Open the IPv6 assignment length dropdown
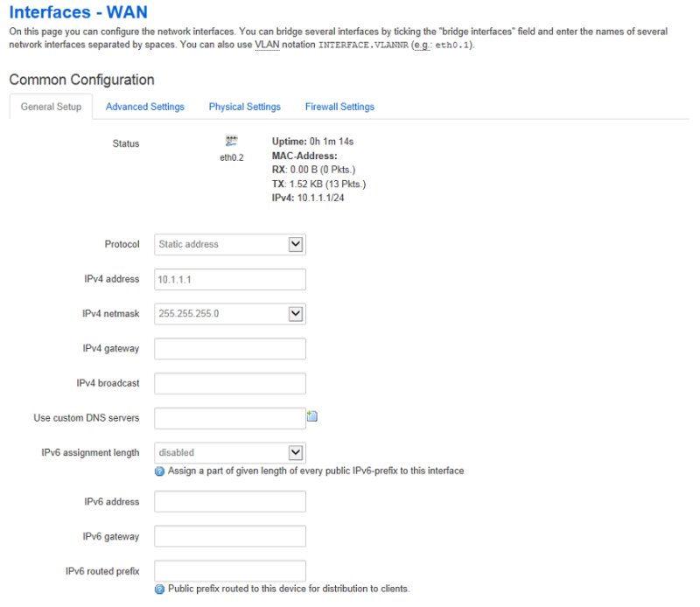Screen dimensions: 700x607 click(x=229, y=452)
